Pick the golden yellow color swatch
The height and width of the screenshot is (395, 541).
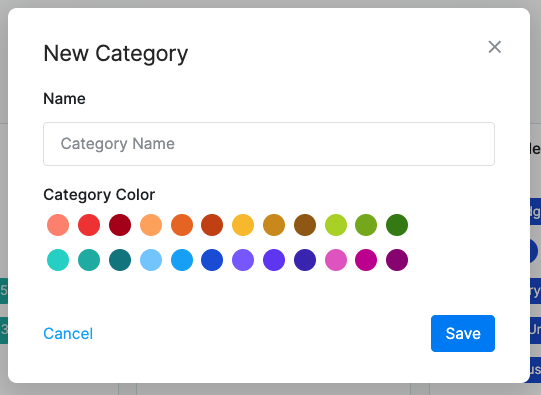(243, 225)
